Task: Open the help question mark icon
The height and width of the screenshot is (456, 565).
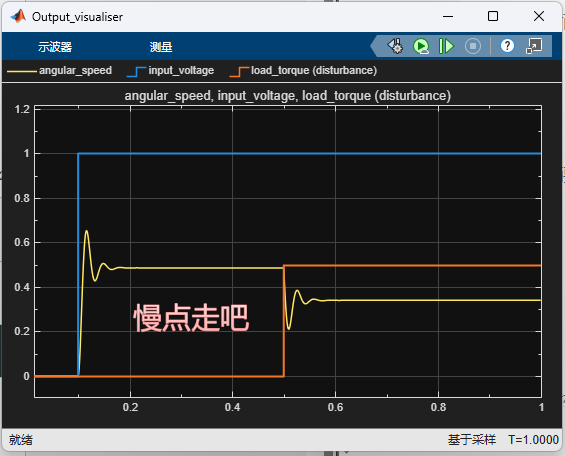Action: tap(507, 46)
